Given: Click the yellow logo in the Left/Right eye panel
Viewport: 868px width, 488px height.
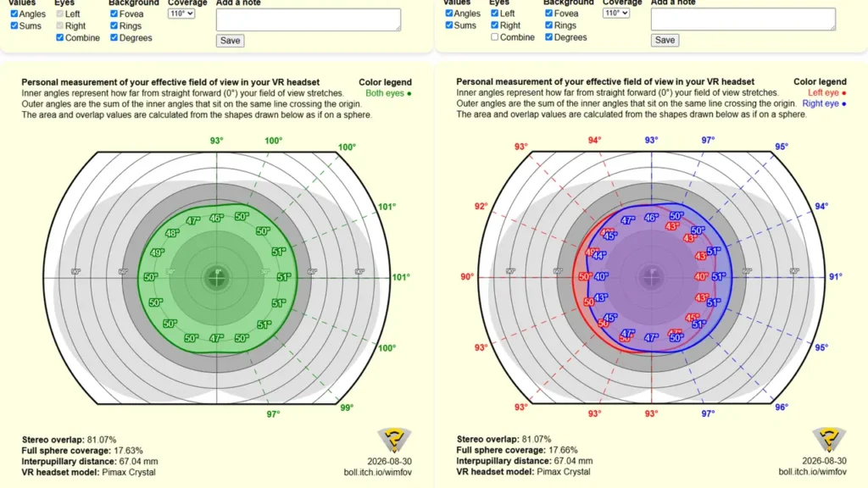Looking at the screenshot, I should 829,440.
